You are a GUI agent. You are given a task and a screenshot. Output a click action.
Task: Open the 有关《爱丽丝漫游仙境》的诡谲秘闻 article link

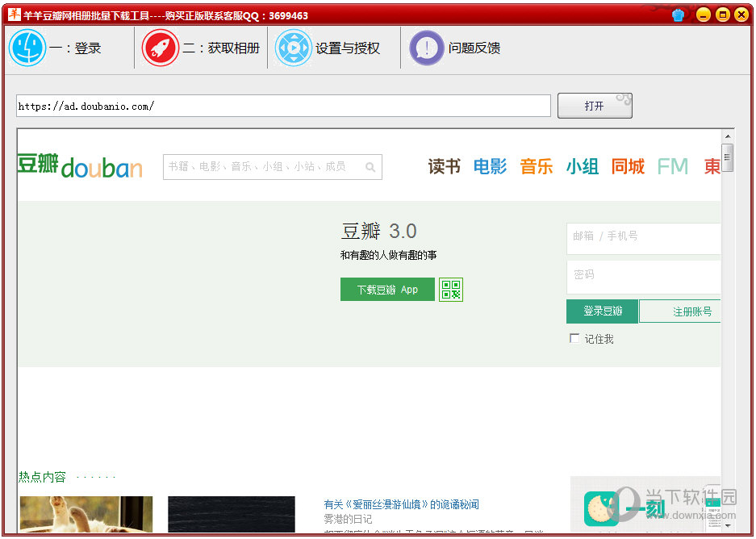tap(401, 505)
